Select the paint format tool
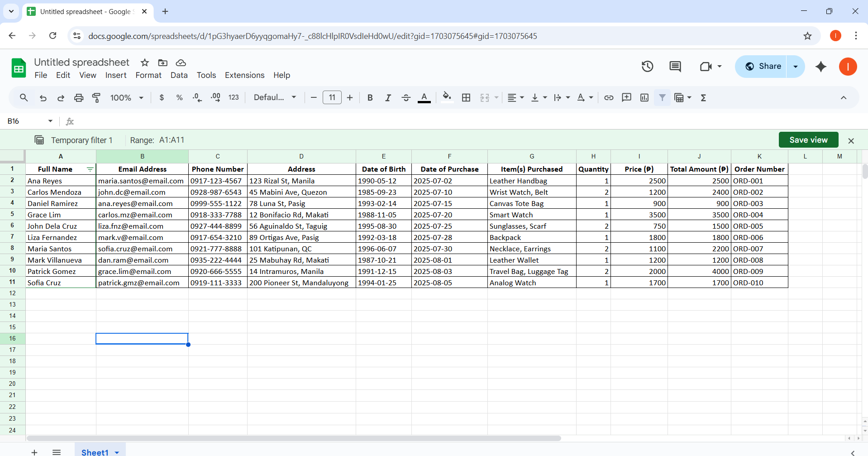The height and width of the screenshot is (456, 868). tap(96, 98)
